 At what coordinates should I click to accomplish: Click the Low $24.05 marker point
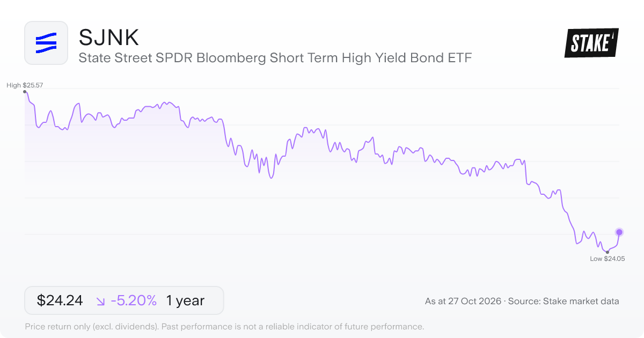tap(607, 252)
